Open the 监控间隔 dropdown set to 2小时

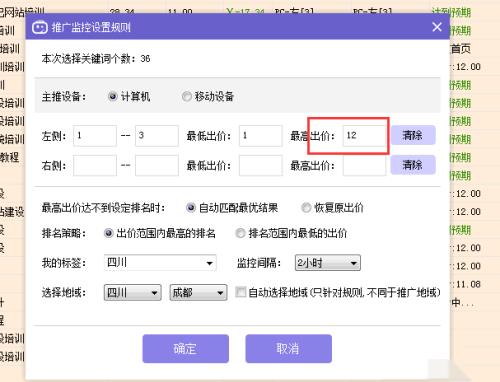328,263
